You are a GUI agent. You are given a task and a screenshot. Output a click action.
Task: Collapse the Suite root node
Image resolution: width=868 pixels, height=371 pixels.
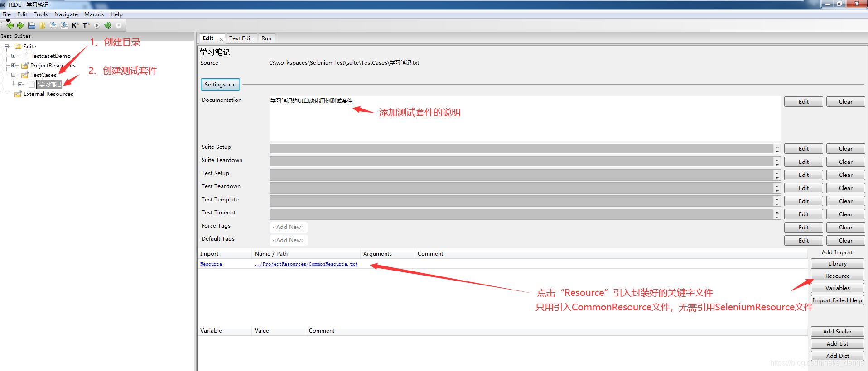[x=6, y=47]
